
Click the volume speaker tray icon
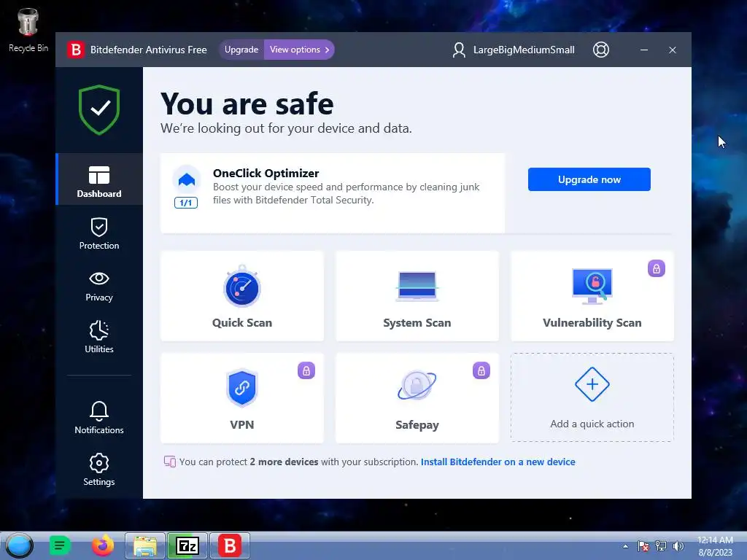[x=678, y=546]
